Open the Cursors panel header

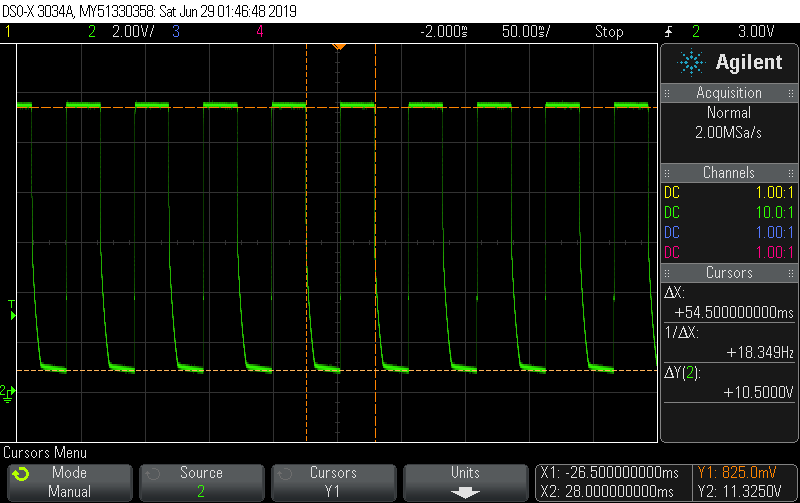click(x=729, y=272)
